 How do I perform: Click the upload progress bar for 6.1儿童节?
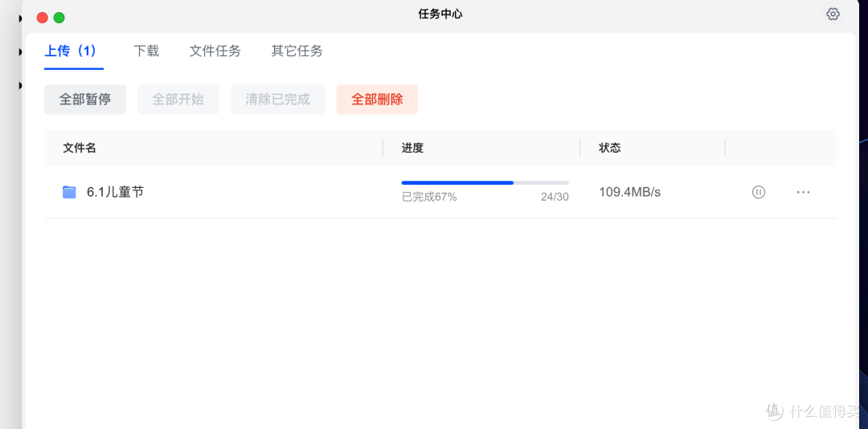coord(485,182)
